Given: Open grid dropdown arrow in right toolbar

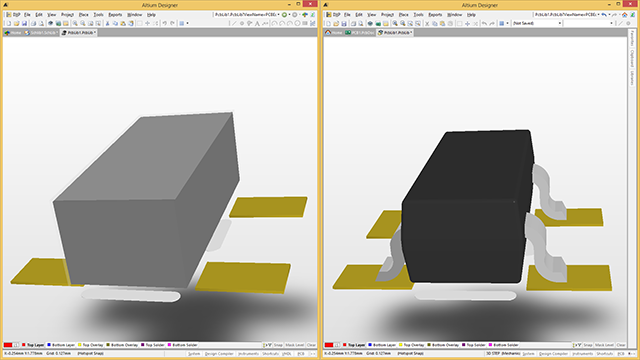Looking at the screenshot, I should (507, 24).
